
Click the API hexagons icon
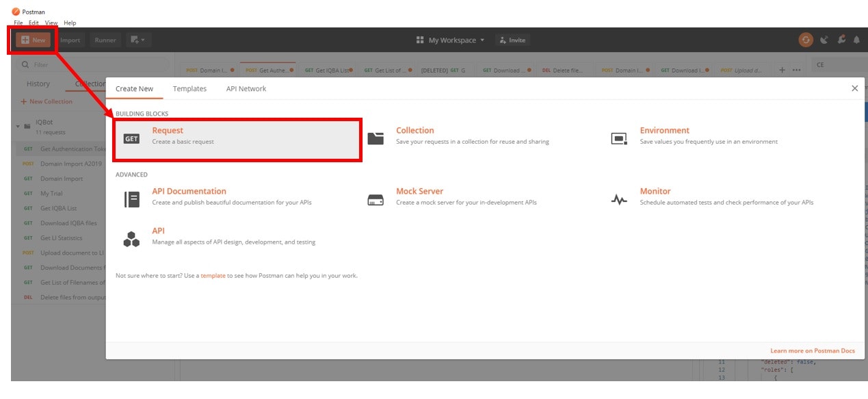131,239
